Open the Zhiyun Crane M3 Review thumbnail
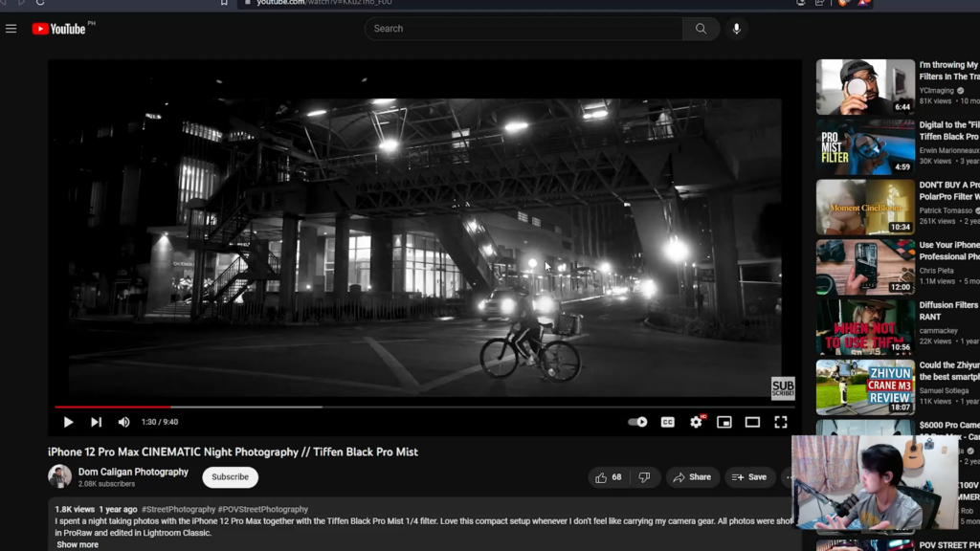980x551 pixels. (x=865, y=387)
